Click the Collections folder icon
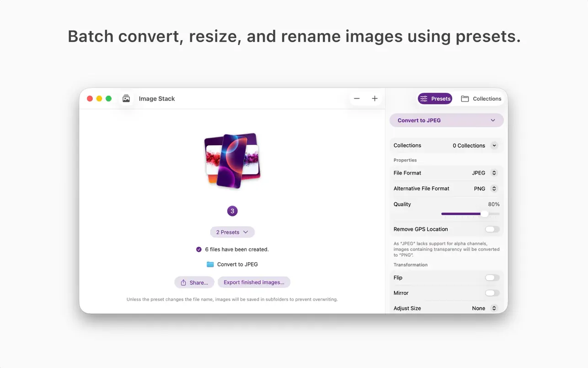 pyautogui.click(x=465, y=98)
